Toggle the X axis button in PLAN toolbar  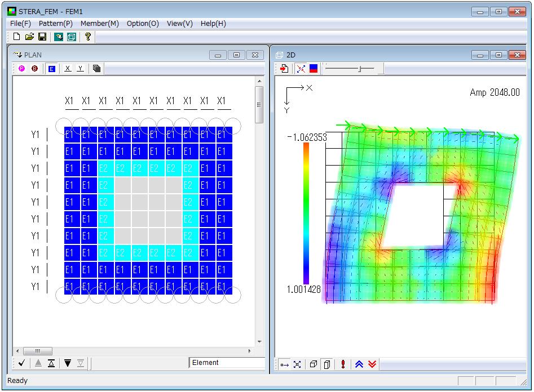[x=68, y=69]
